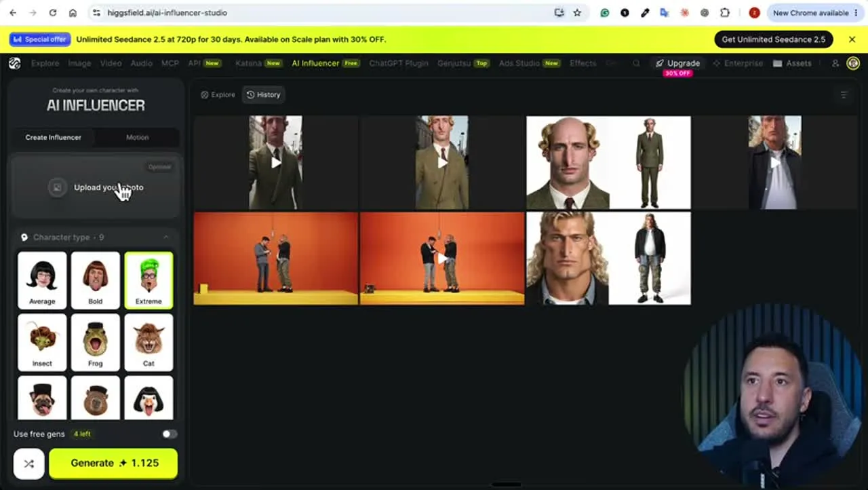Click the Upload your photo area
Viewport: 868px width, 490px height.
(x=96, y=187)
